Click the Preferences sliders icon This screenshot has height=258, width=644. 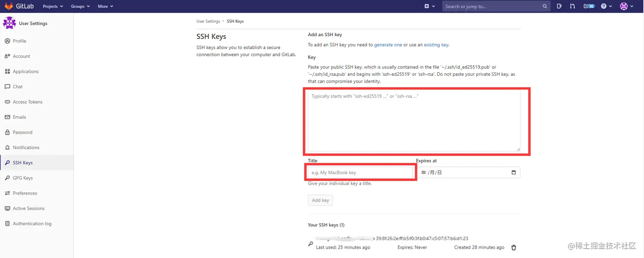pyautogui.click(x=7, y=193)
